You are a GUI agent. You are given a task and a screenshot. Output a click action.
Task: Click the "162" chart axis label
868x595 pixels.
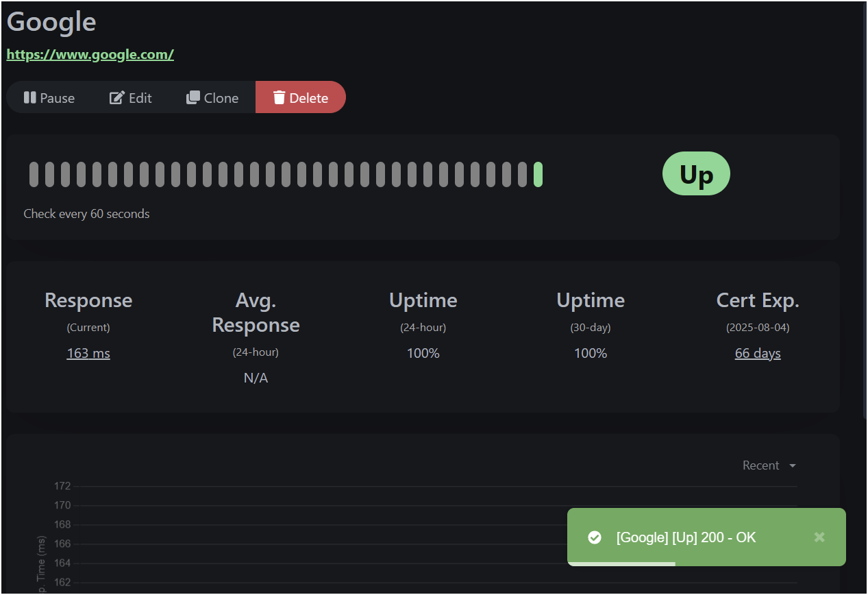point(62,582)
